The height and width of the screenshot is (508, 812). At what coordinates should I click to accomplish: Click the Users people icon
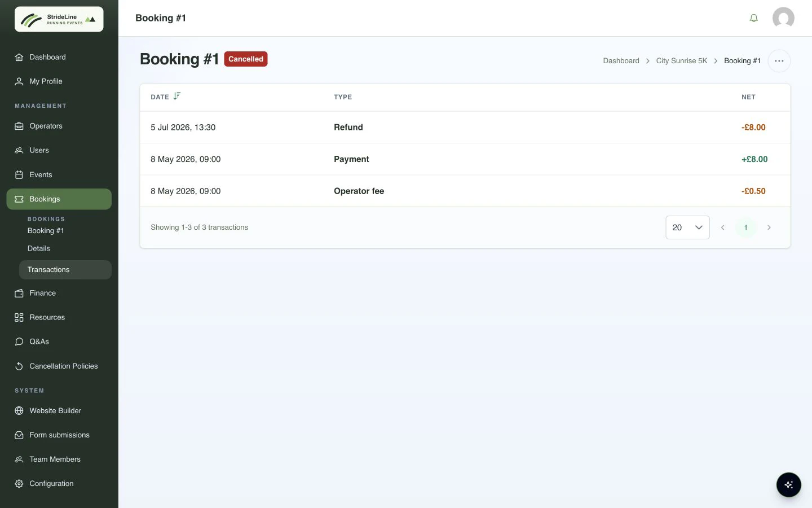click(x=19, y=150)
